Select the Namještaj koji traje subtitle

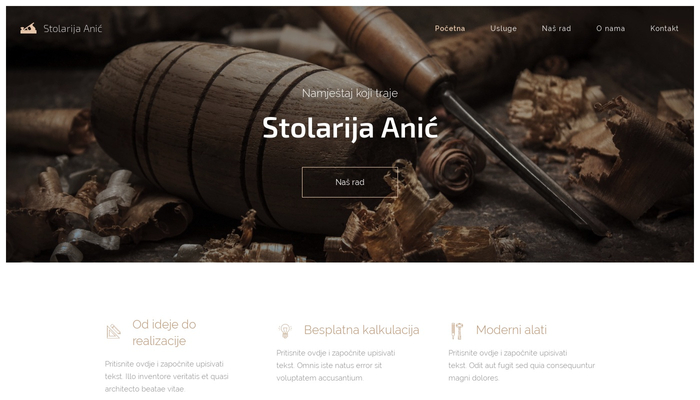coord(350,93)
